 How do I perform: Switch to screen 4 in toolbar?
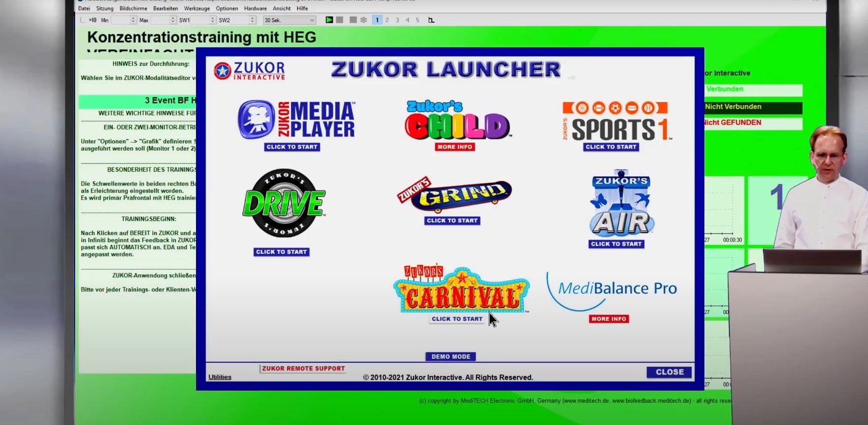click(407, 20)
